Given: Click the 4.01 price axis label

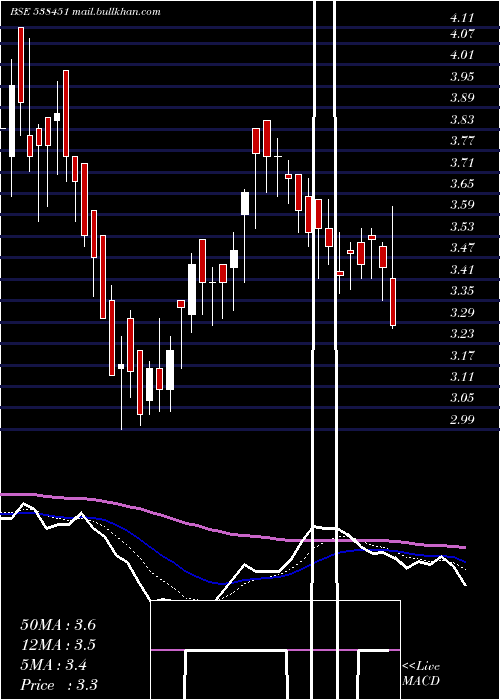Looking at the screenshot, I should coord(462,55).
